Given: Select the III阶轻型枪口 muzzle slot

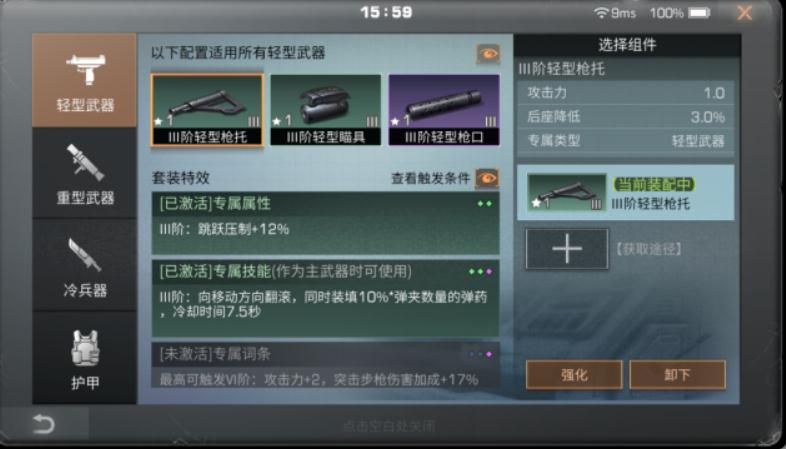Looking at the screenshot, I should click(444, 110).
